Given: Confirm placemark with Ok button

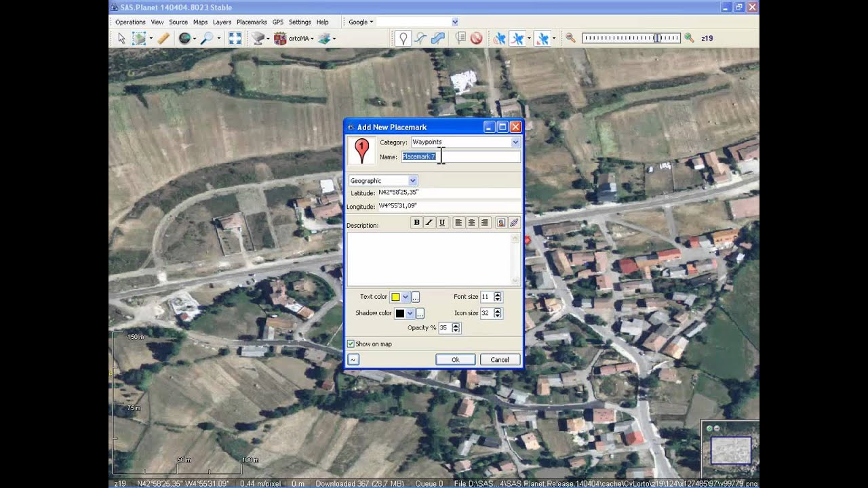Looking at the screenshot, I should coord(455,360).
